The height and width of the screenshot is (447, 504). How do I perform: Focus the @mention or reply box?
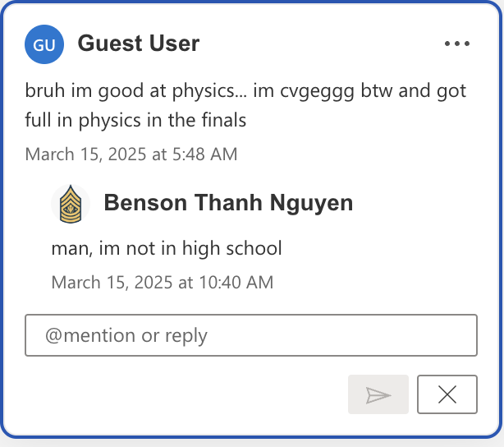tap(251, 335)
